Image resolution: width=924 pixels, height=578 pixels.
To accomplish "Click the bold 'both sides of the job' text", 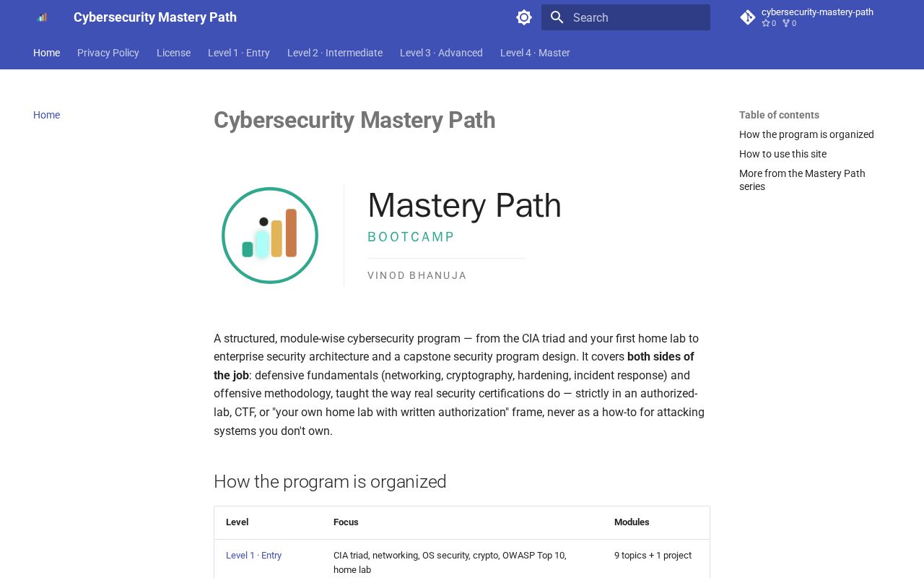I will pyautogui.click(x=454, y=366).
